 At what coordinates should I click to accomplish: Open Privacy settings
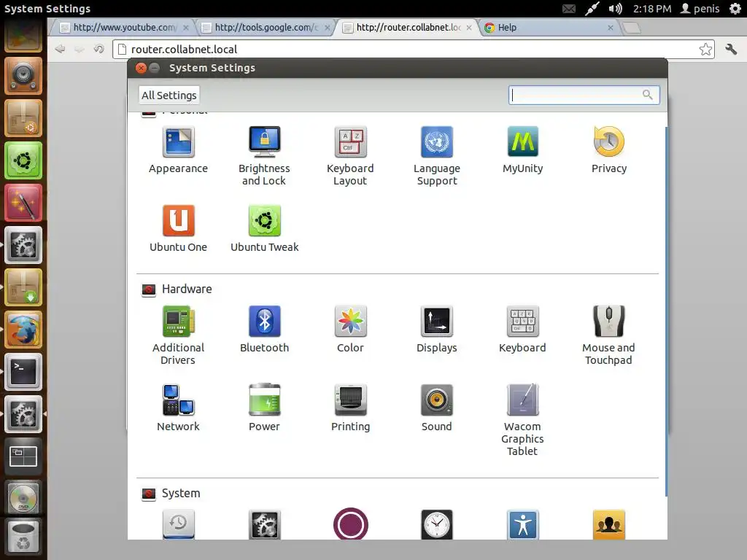pos(609,150)
